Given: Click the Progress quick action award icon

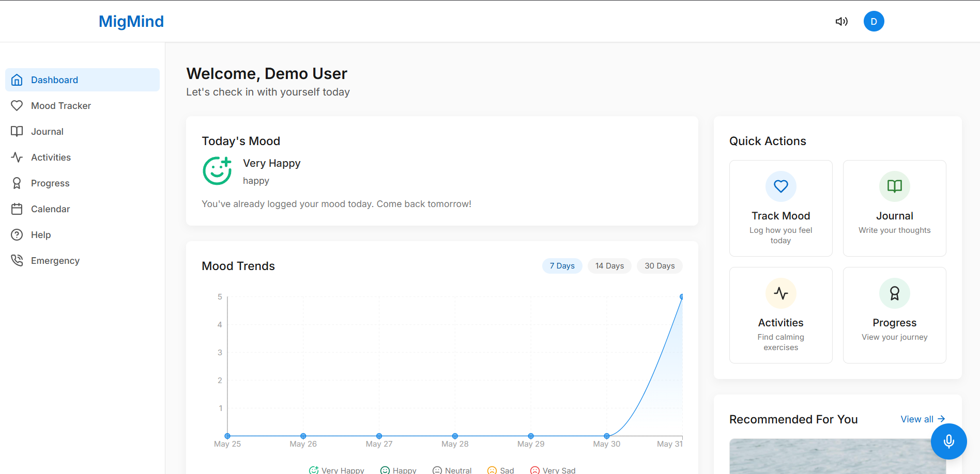Looking at the screenshot, I should [x=895, y=293].
